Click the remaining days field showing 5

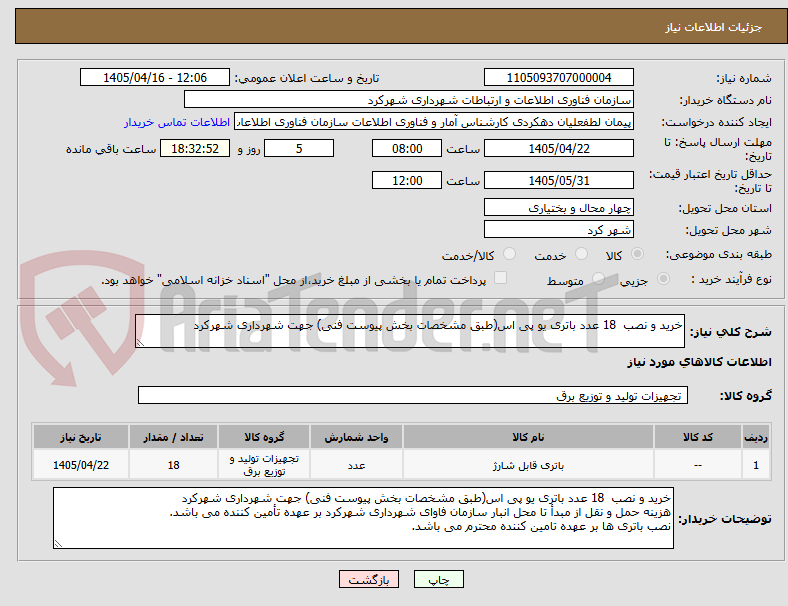click(x=299, y=148)
